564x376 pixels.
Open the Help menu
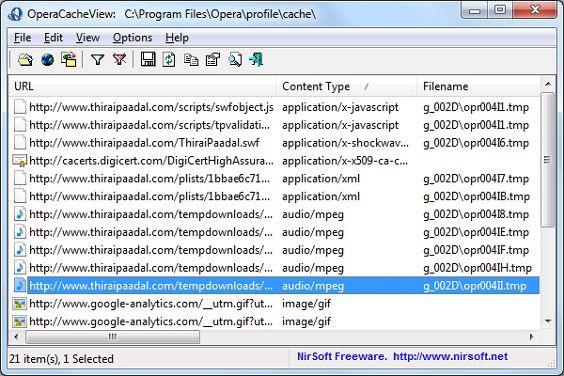tap(177, 37)
